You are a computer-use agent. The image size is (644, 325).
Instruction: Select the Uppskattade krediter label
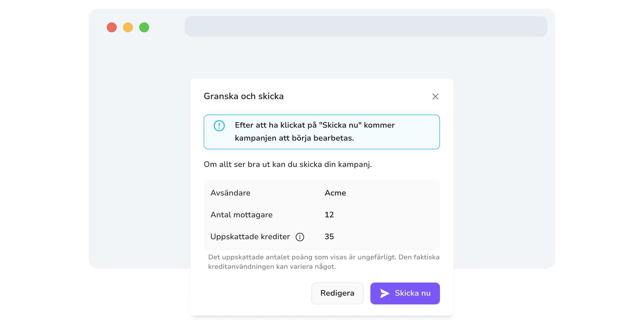pos(250,237)
